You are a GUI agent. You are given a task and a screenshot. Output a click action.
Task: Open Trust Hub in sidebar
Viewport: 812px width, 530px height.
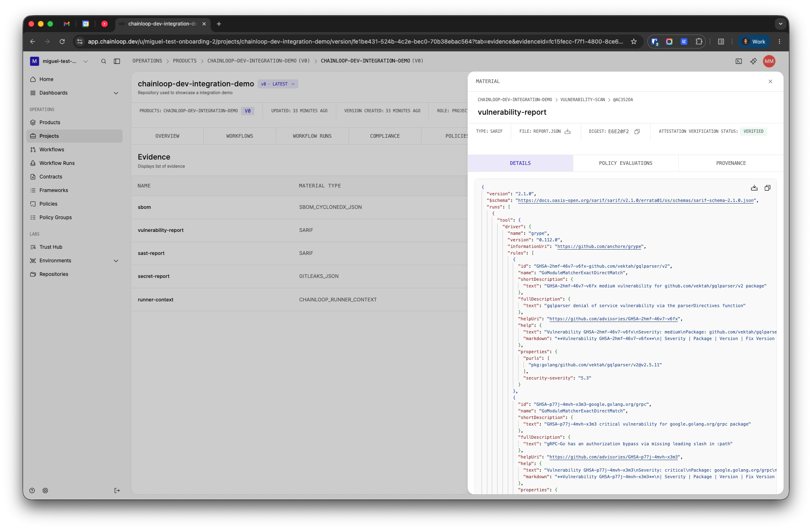(x=74, y=247)
